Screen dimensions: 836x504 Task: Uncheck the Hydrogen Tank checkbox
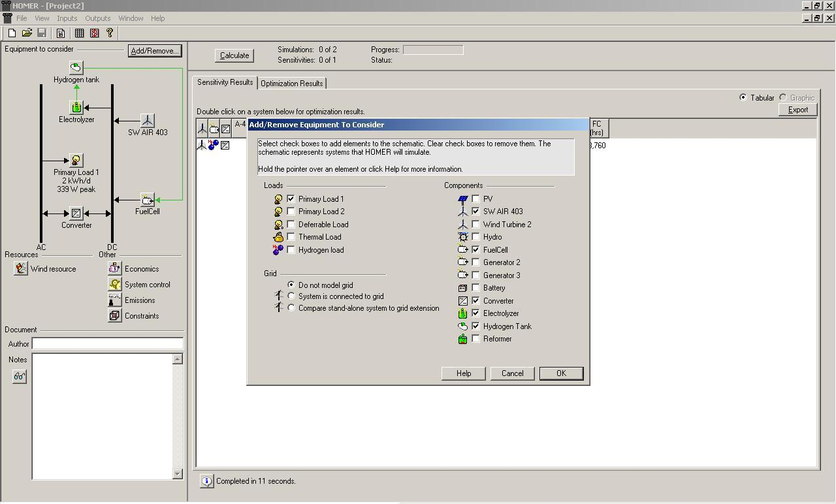coord(476,326)
